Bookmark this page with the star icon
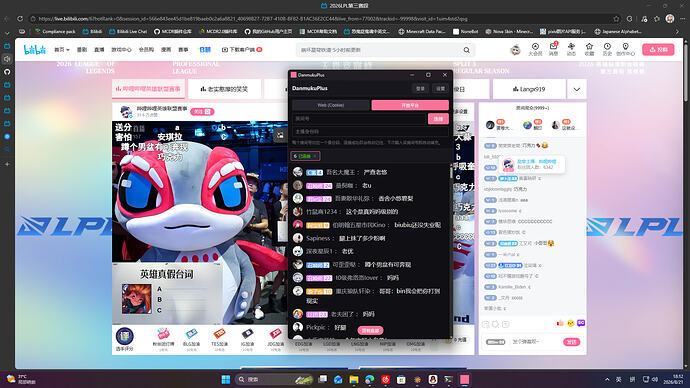The image size is (690, 388). pos(616,19)
